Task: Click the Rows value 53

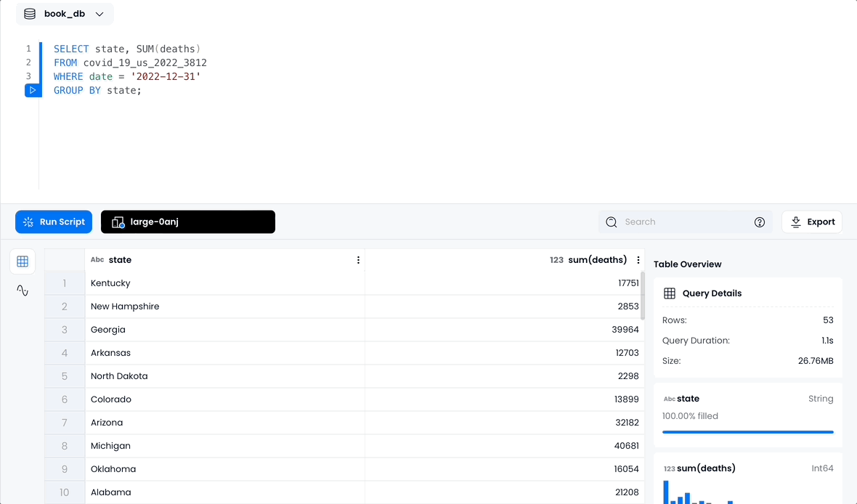Action: tap(828, 320)
